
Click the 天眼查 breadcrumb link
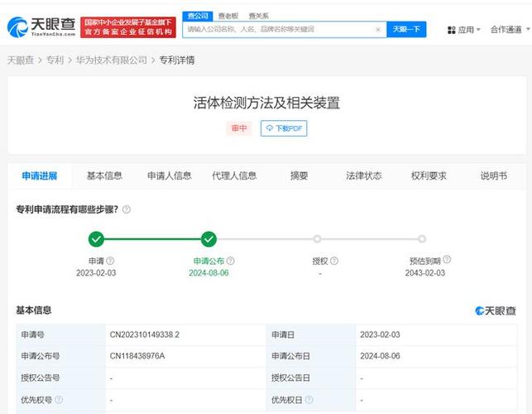coord(21,60)
